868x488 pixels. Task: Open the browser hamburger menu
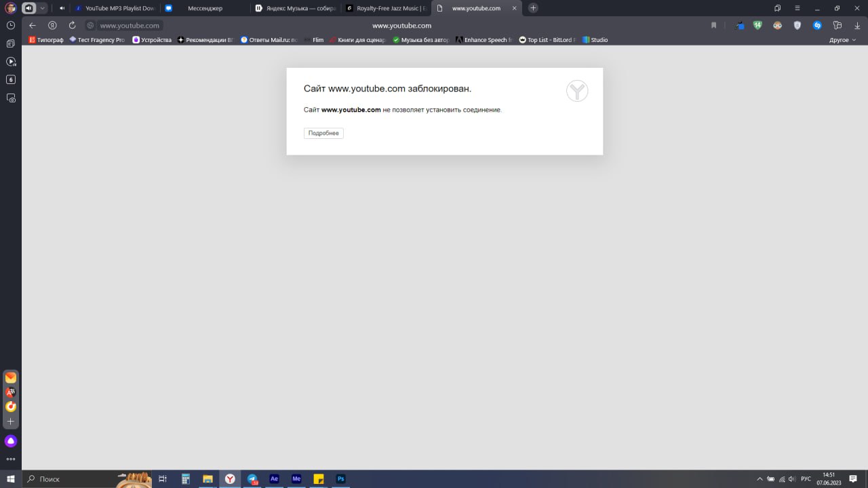(x=797, y=8)
